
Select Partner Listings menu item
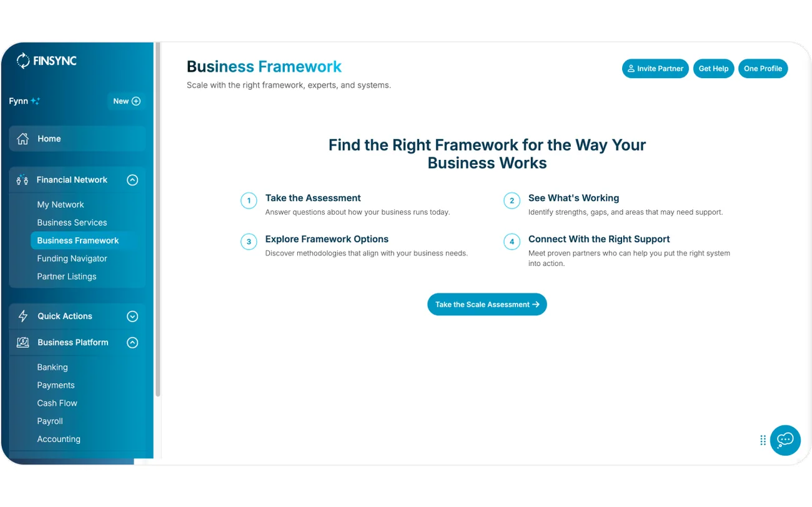coord(67,277)
